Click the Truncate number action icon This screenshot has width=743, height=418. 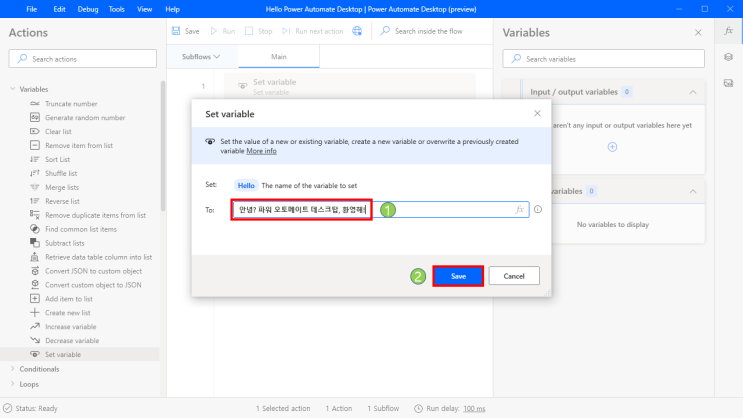pyautogui.click(x=35, y=103)
